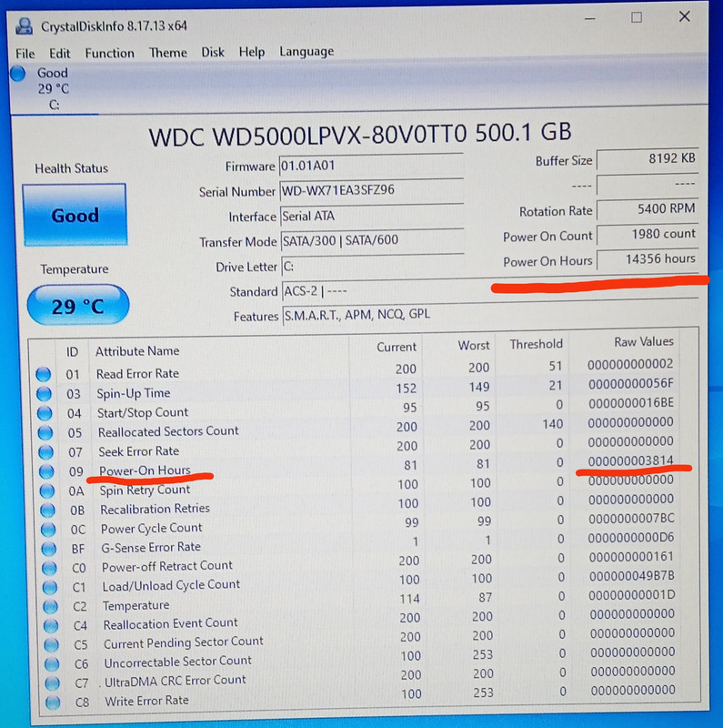Close the CrystalDiskInfo window
Screen dimensions: 723x728
[685, 16]
